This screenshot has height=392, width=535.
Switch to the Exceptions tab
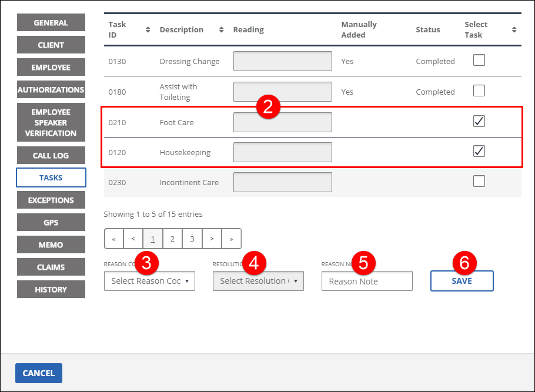[51, 200]
